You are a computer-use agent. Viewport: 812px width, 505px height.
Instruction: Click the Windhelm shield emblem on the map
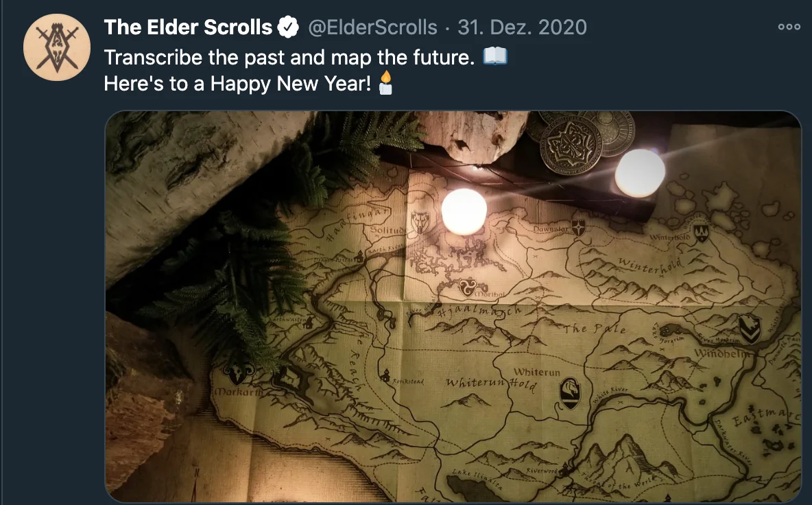tap(750, 329)
